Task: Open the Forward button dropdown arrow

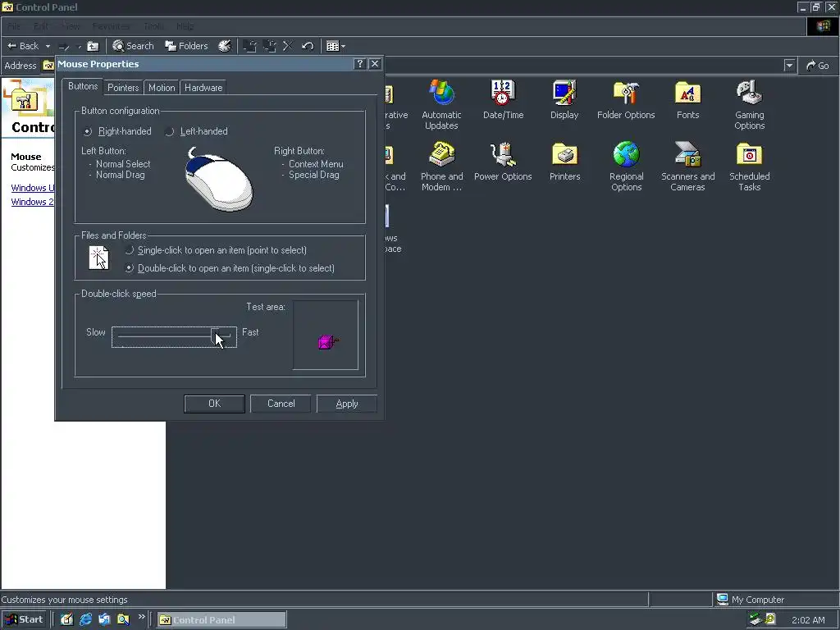Action: 80,47
